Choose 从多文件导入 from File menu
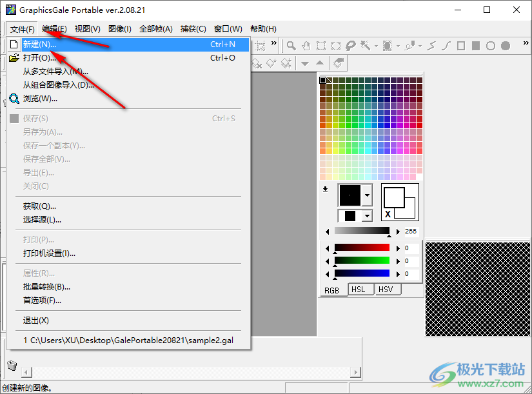Viewport: 532px width, 394px height. (x=128, y=72)
